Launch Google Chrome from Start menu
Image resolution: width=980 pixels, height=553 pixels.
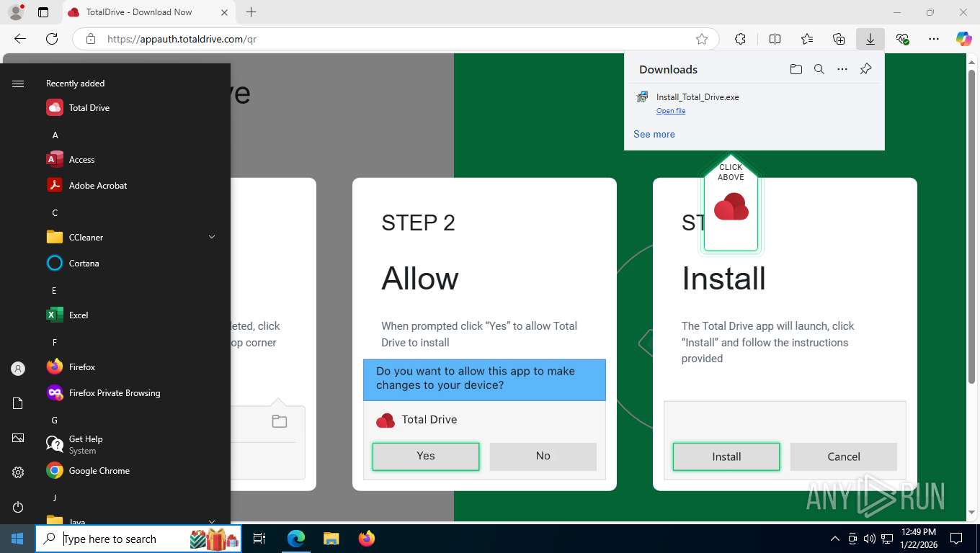pos(130,471)
